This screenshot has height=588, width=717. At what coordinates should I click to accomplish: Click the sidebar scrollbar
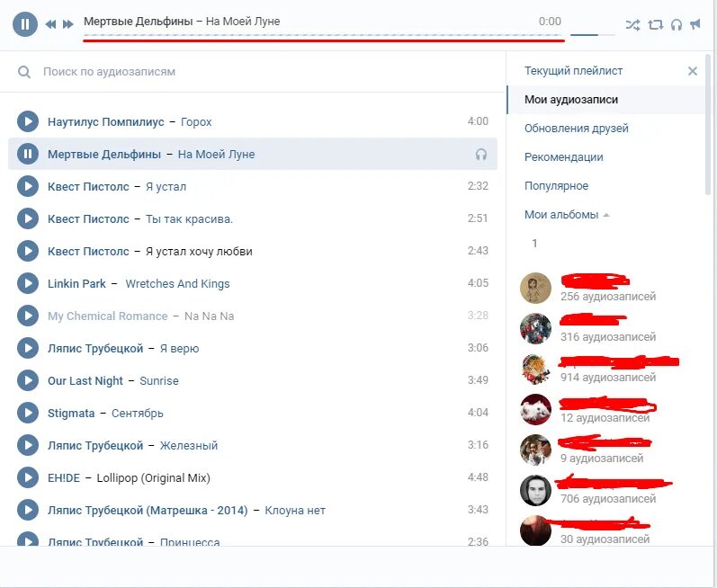point(708,123)
